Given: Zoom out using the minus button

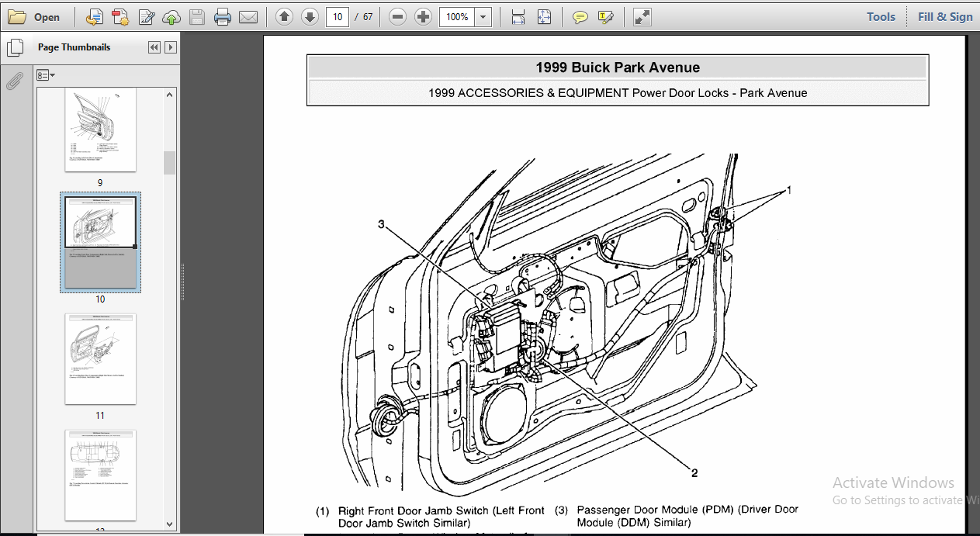Looking at the screenshot, I should point(397,17).
